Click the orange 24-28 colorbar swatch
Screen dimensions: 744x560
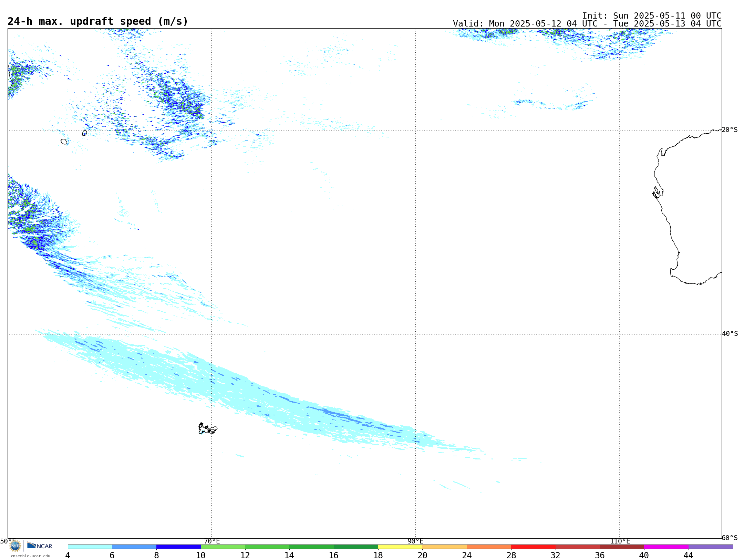[x=489, y=547]
